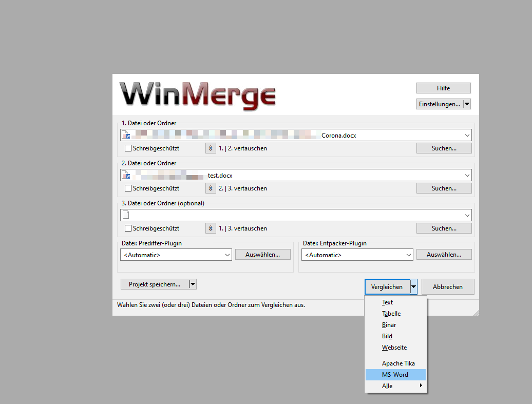Image resolution: width=532 pixels, height=404 pixels.
Task: Click the resize grip at dialog corner
Action: click(476, 313)
